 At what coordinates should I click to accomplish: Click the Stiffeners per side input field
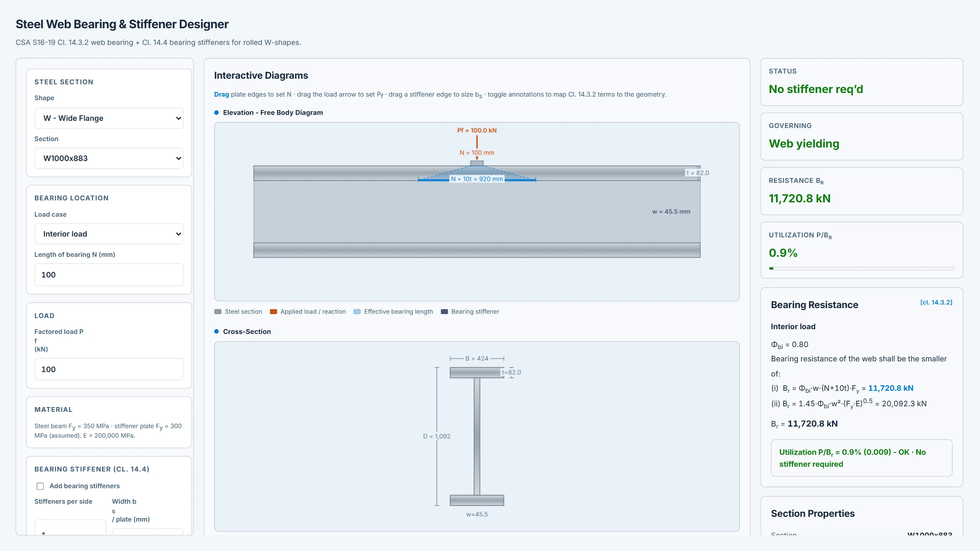tap(70, 528)
